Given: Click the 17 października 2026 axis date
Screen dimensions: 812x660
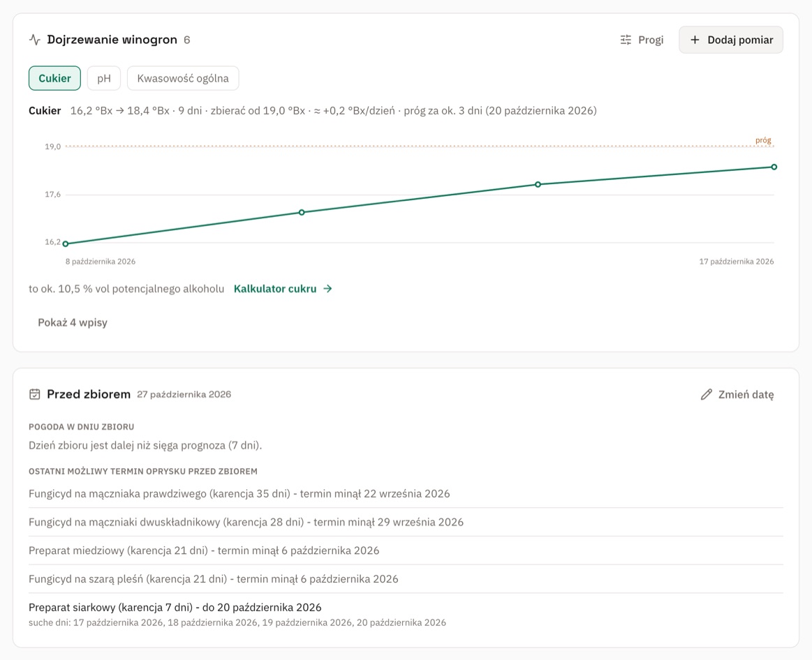Looking at the screenshot, I should point(737,262).
